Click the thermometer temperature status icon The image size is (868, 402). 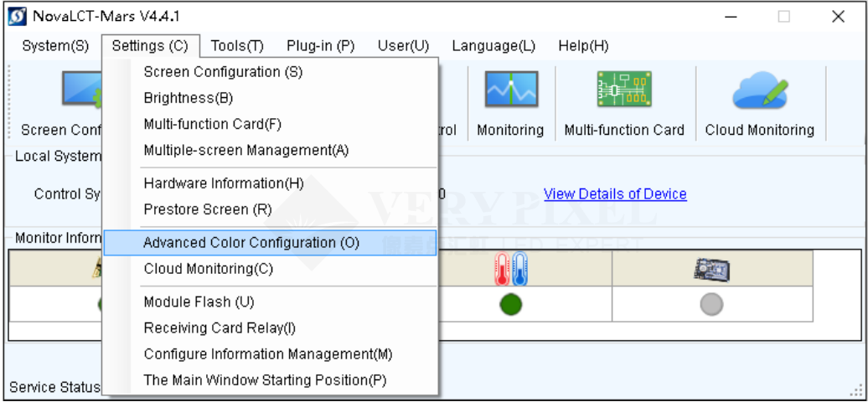pyautogui.click(x=511, y=269)
